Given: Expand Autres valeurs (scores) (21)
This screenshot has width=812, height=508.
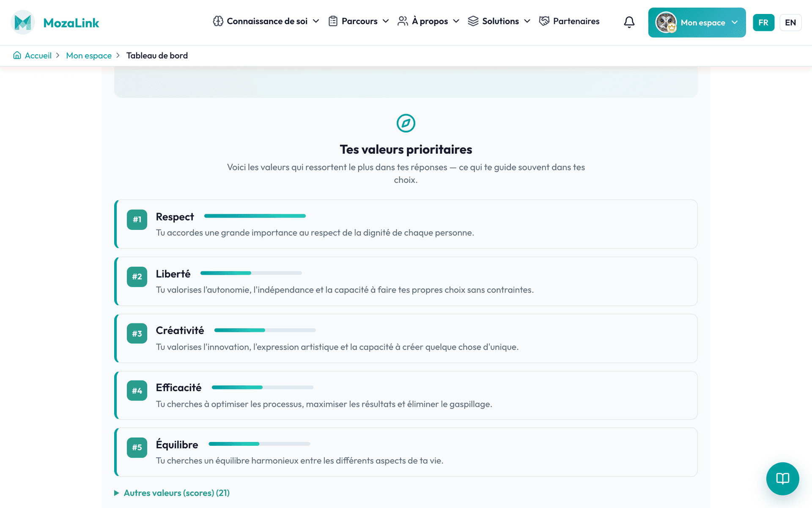Looking at the screenshot, I should (x=172, y=493).
